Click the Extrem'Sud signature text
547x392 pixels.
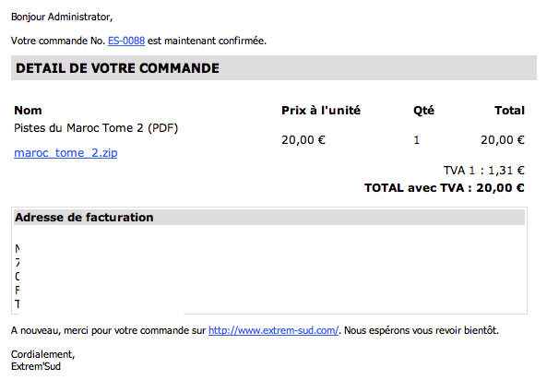pyautogui.click(x=36, y=366)
